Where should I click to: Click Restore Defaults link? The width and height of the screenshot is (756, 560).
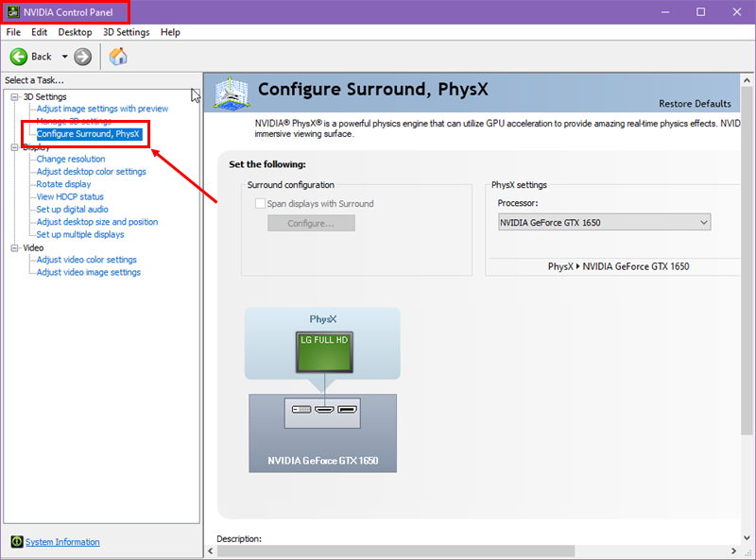coord(695,104)
